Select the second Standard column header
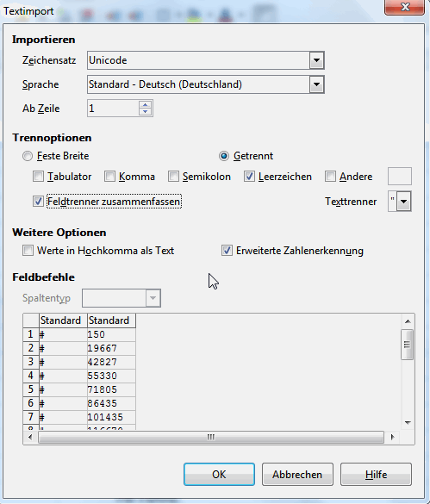The height and width of the screenshot is (504, 430). coord(111,320)
